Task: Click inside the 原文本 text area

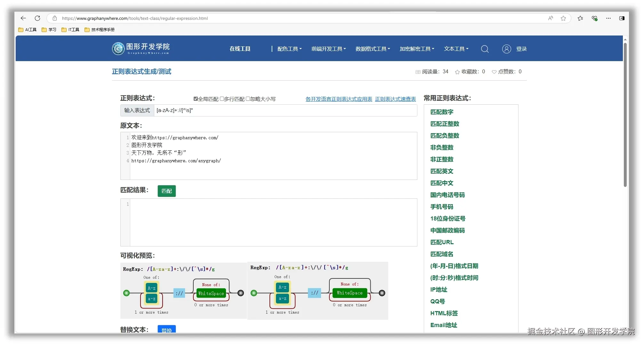Action: (269, 156)
